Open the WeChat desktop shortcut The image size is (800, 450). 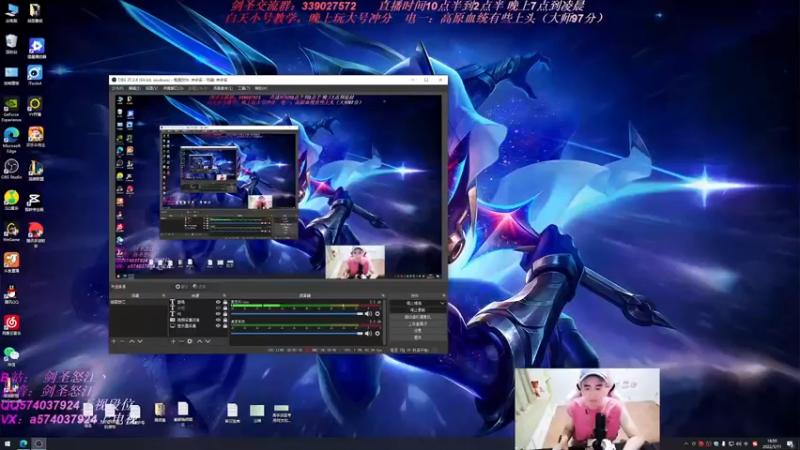click(11, 356)
